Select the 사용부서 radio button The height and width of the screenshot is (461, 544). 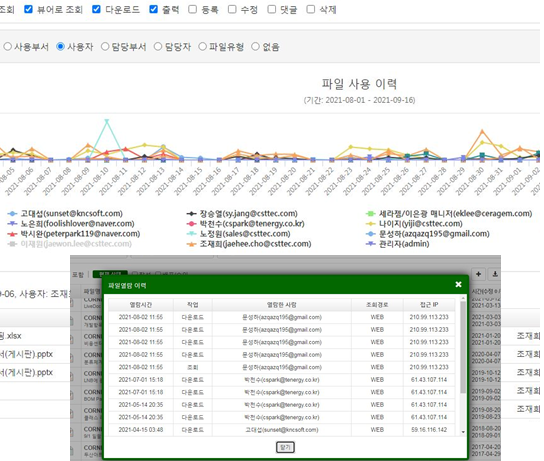pyautogui.click(x=8, y=46)
